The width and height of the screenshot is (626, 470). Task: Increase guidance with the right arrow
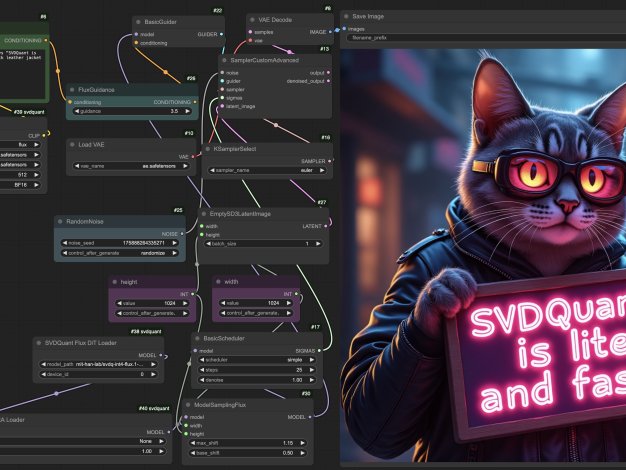tap(187, 111)
